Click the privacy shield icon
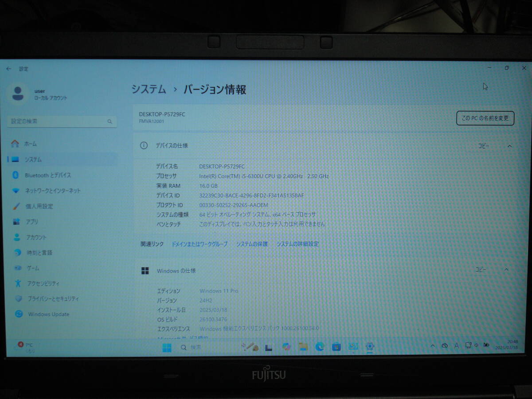Viewport: 532px width, 399px height. 18,298
